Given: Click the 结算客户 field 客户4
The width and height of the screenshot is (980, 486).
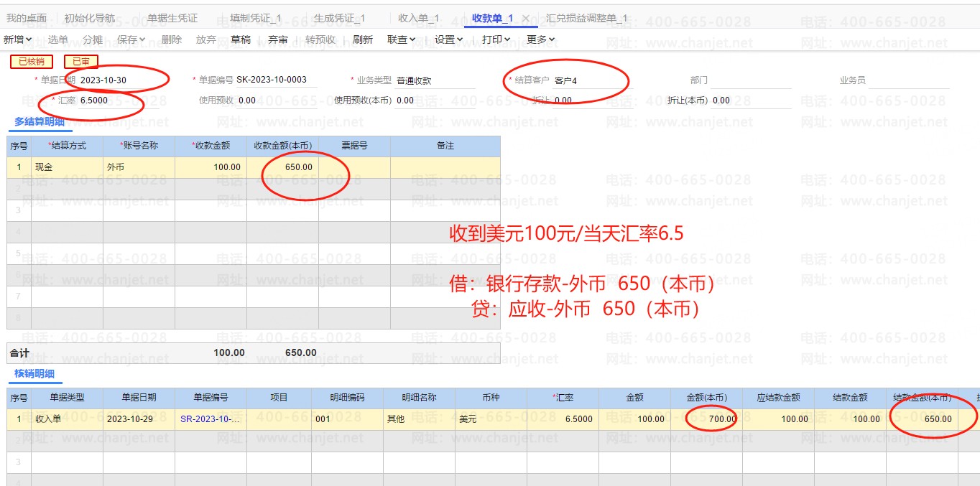Looking at the screenshot, I should pos(593,80).
